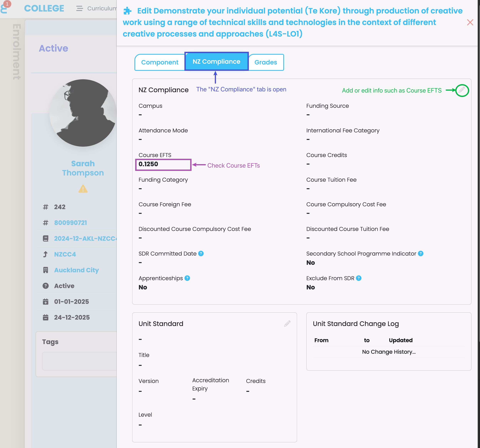Click the NZ Compliance edit pencil icon
The height and width of the screenshot is (448, 480).
click(x=462, y=90)
